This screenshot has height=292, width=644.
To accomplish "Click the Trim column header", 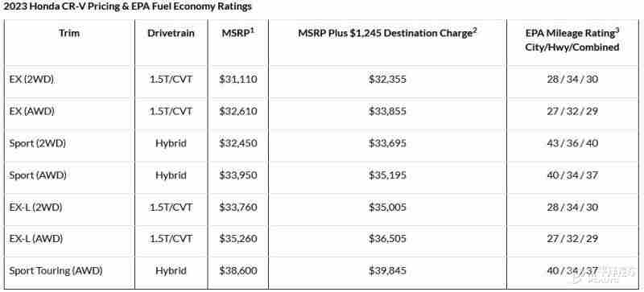I will pyautogui.click(x=69, y=33).
